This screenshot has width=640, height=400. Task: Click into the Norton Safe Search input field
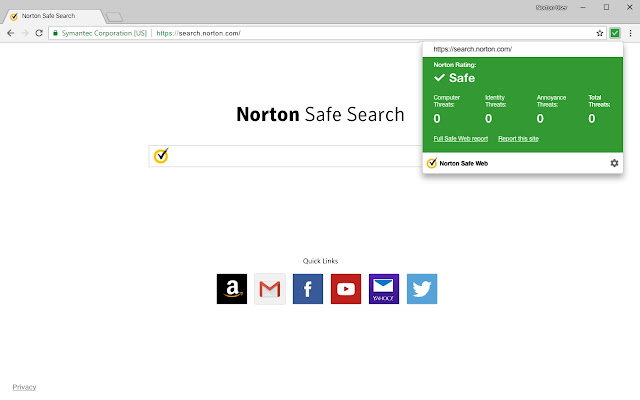click(x=286, y=156)
